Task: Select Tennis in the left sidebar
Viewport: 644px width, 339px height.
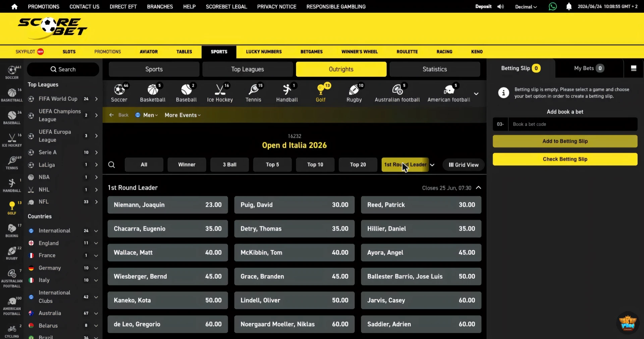Action: point(12,162)
